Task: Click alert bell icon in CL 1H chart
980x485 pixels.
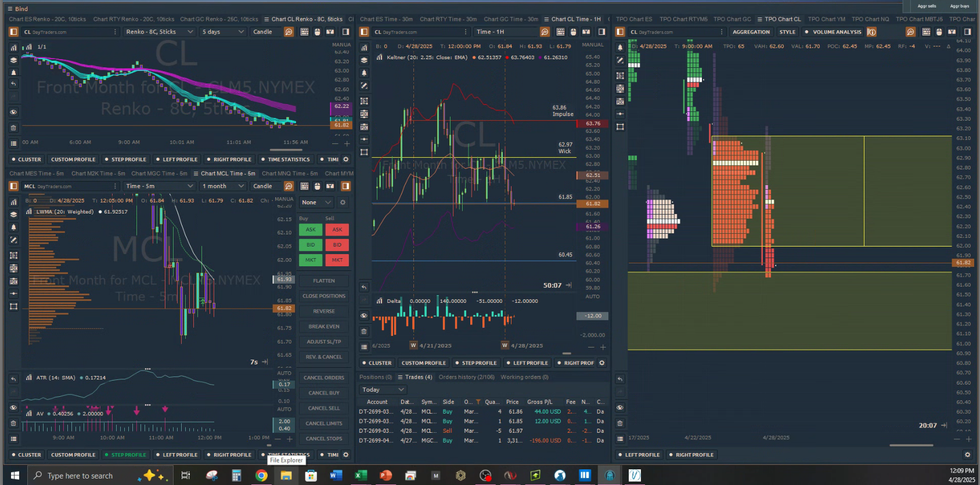Action: point(364,73)
